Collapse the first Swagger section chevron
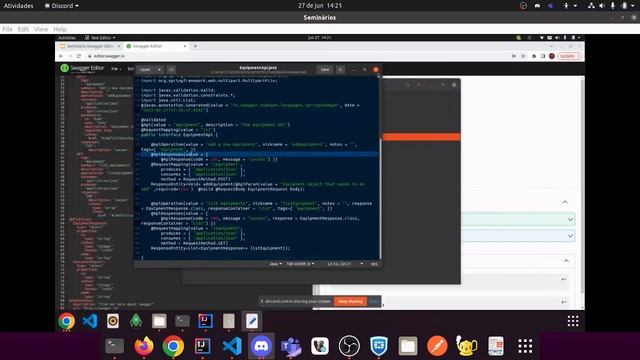This screenshot has width=640, height=360. click(565, 202)
